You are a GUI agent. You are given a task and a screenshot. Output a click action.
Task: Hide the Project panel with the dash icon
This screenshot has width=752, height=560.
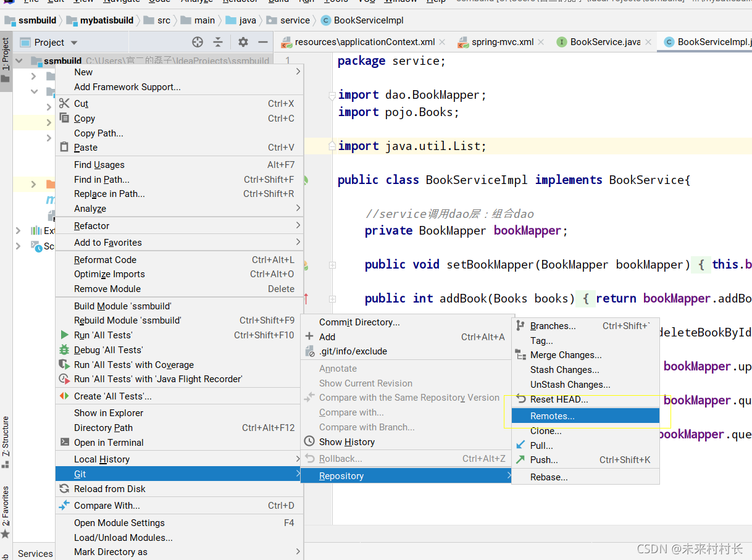pyautogui.click(x=263, y=42)
